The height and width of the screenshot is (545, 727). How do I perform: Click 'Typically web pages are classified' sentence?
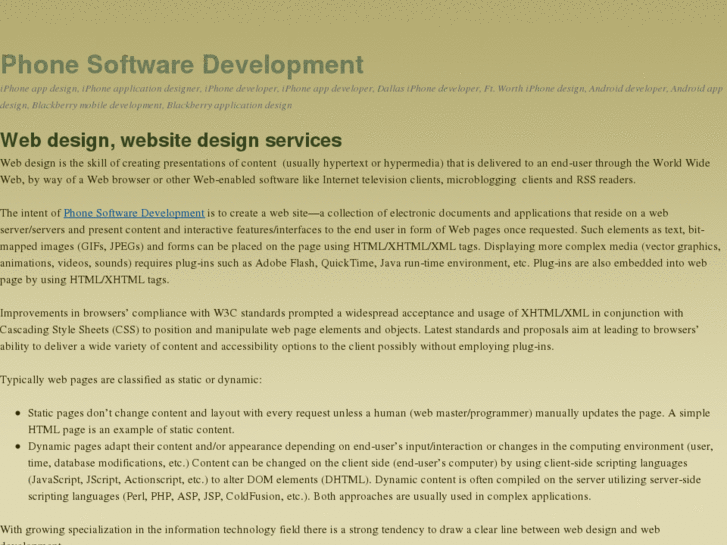[131, 380]
